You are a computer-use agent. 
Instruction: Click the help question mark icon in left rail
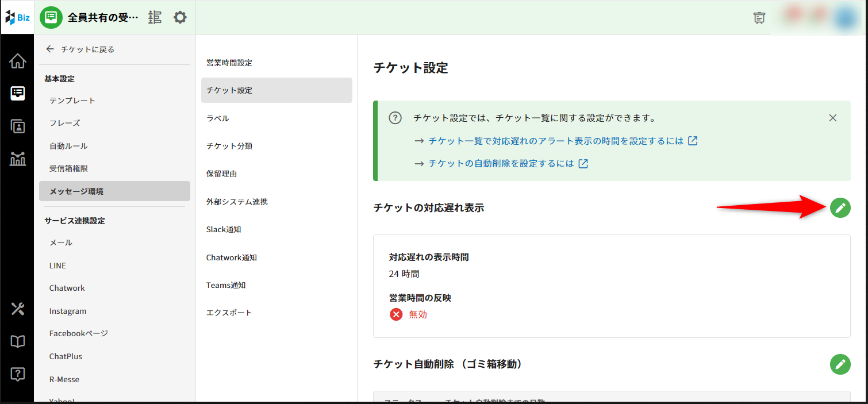tap(18, 375)
